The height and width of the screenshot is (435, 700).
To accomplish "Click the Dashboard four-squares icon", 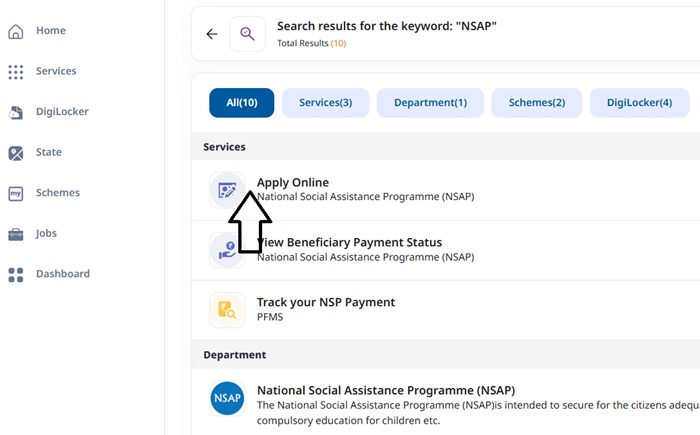I will point(16,275).
